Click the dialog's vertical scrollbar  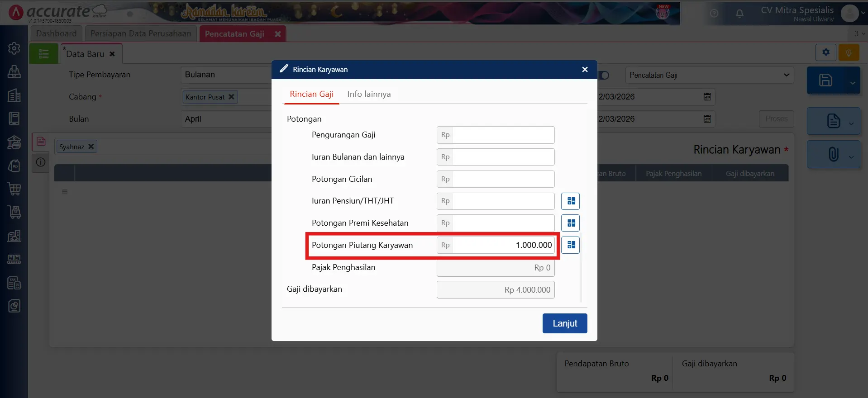pos(581,268)
